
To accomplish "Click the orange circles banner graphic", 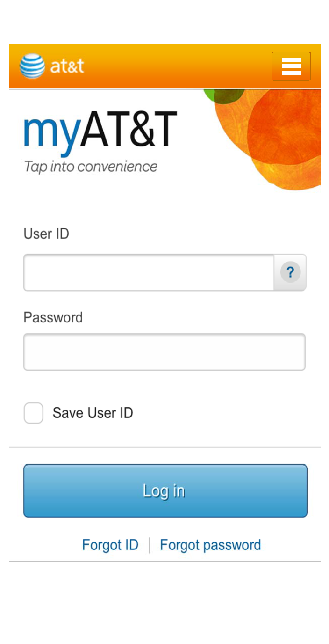I will (x=280, y=136).
